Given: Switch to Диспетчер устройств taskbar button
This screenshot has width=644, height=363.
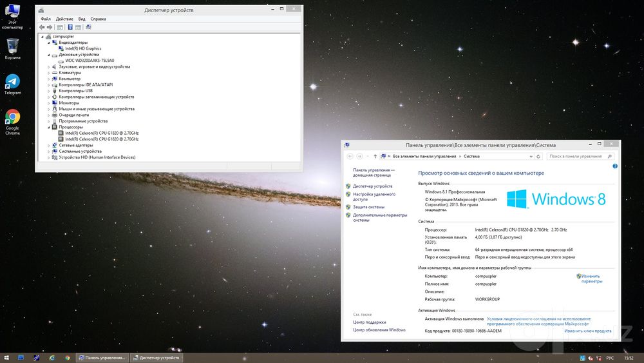Looking at the screenshot, I should (x=156, y=358).
